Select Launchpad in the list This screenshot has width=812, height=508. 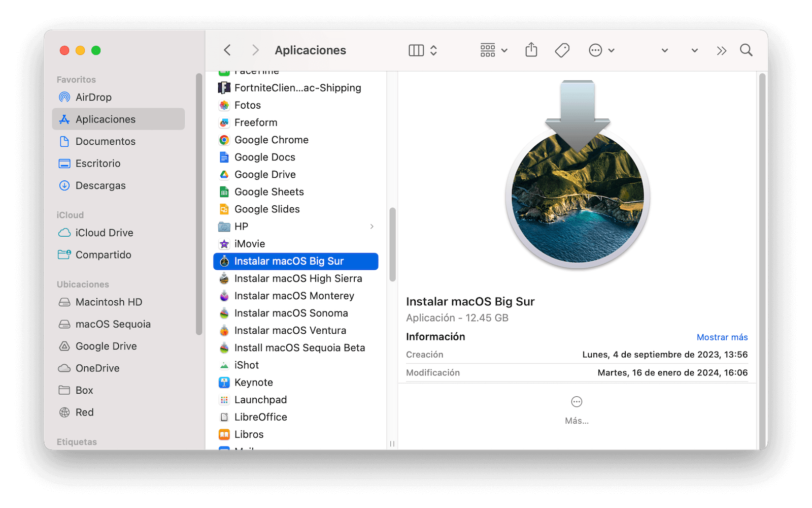pos(296,400)
